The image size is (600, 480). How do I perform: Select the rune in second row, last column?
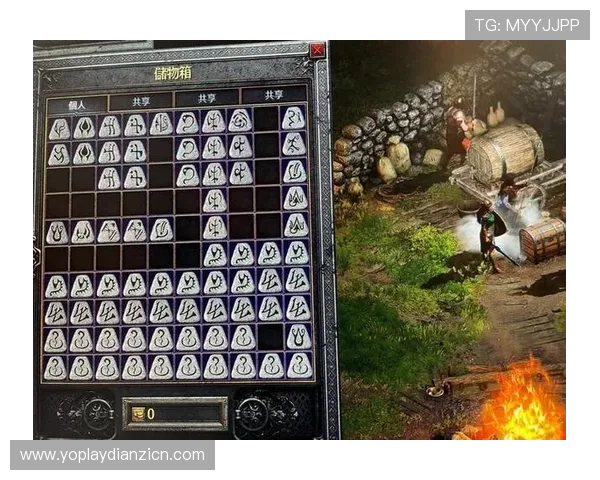click(x=294, y=144)
